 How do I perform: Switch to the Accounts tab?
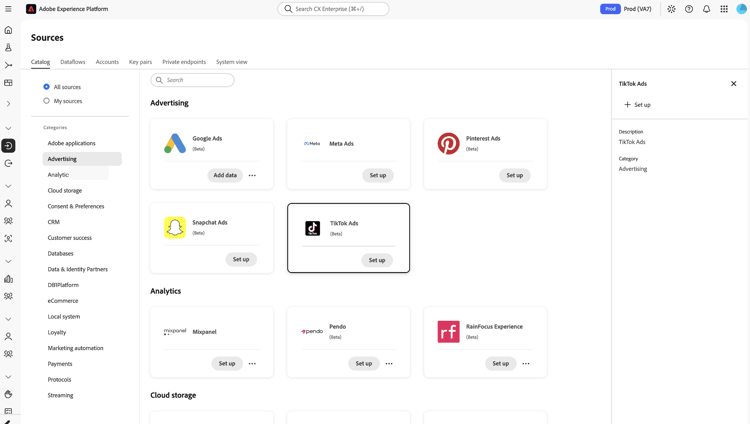point(107,62)
